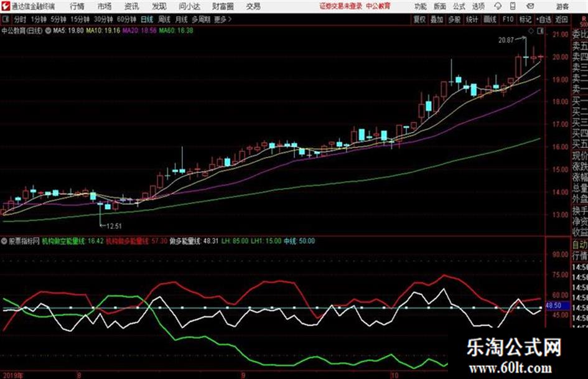Click the 标记 mark button

pyautogui.click(x=525, y=19)
